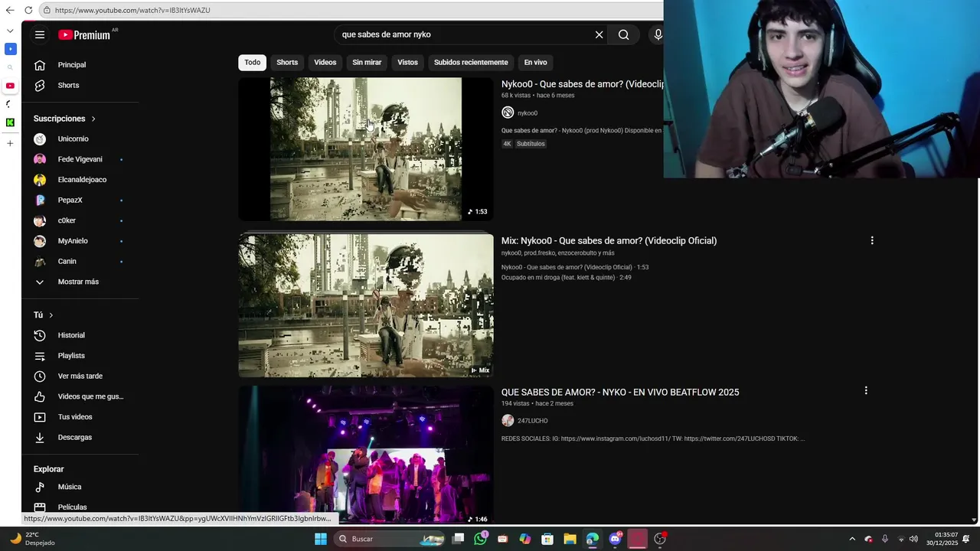Open search tabs magnifier in browser sidebar
This screenshot has width=980, height=551.
click(x=10, y=67)
